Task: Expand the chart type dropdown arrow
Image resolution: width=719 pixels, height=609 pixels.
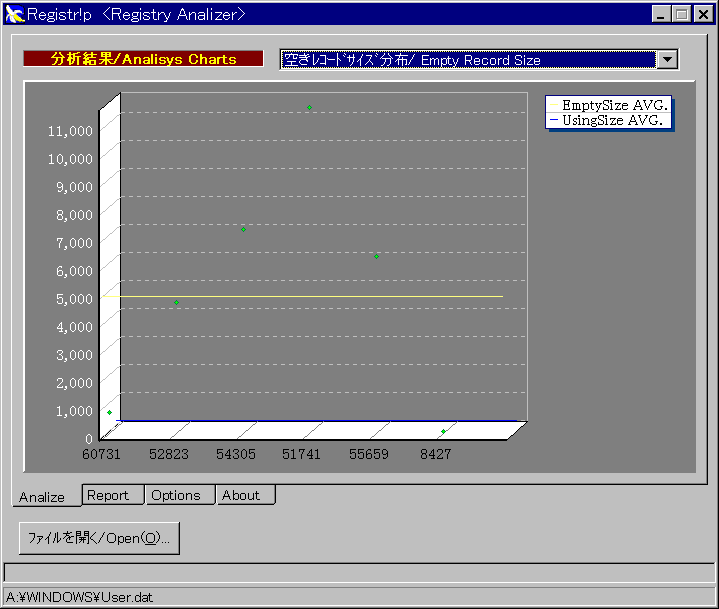Action: (x=668, y=60)
